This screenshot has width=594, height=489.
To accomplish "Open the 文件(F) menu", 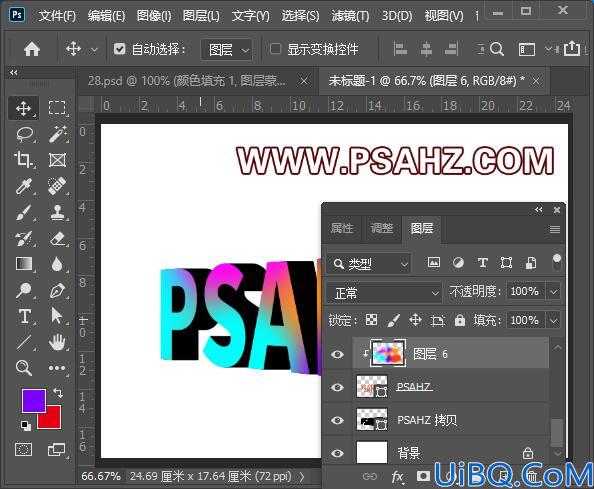I will point(57,16).
